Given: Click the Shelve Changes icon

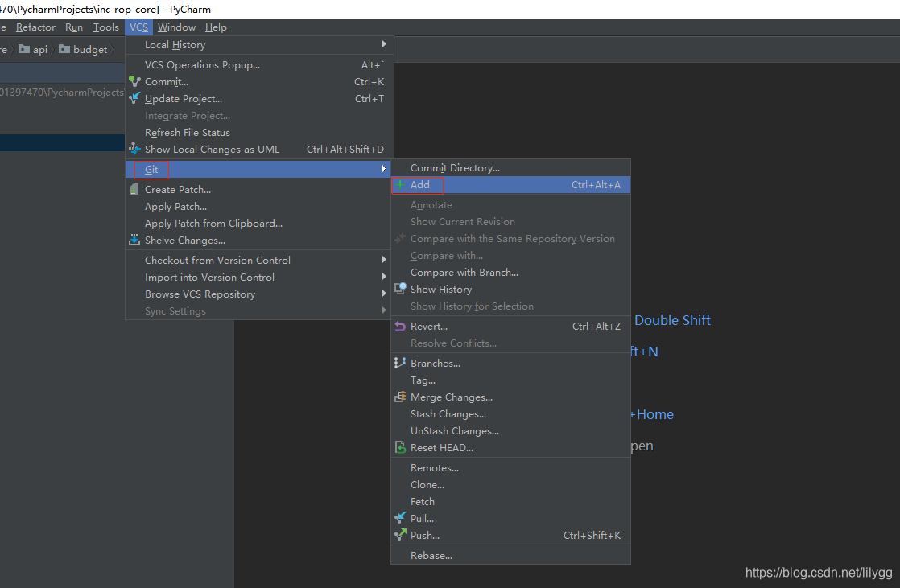Looking at the screenshot, I should (x=134, y=240).
